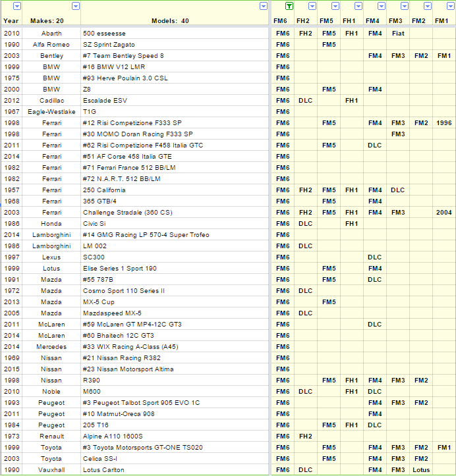
Task: Click the active FM6 filter icon
Action: (x=289, y=6)
